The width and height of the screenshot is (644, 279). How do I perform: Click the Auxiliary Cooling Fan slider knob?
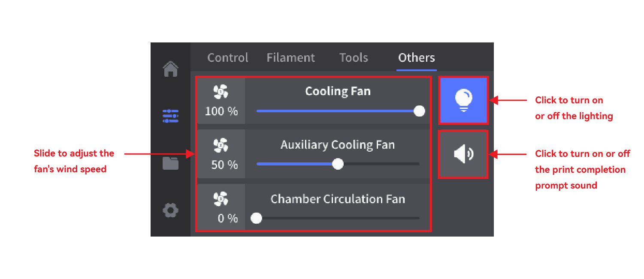pyautogui.click(x=338, y=164)
